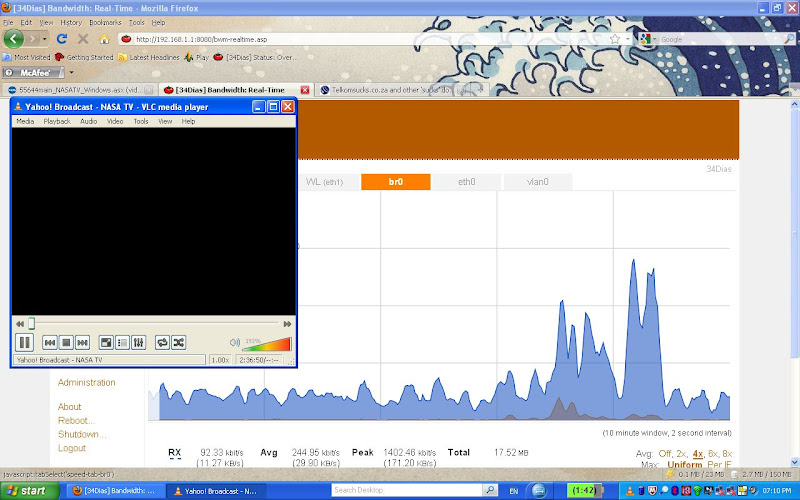Image resolution: width=800 pixels, height=500 pixels.
Task: Open the search engine selector dropdown
Action: 647,39
